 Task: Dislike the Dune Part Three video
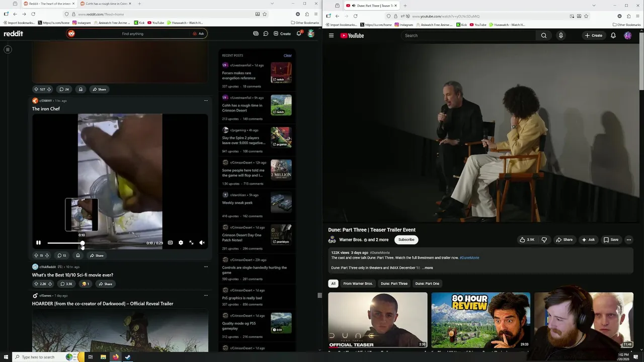point(544,240)
